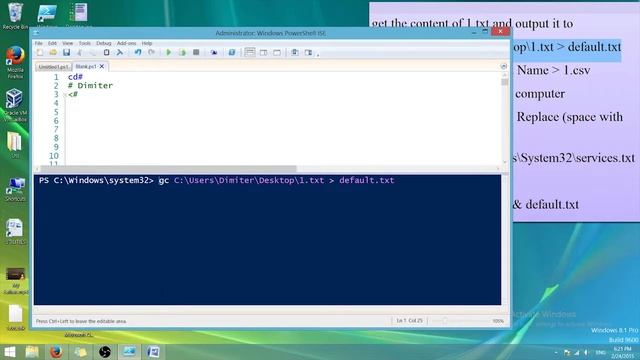Collapse the script pane with the chevron button
This screenshot has width=640, height=360.
pos(504,66)
